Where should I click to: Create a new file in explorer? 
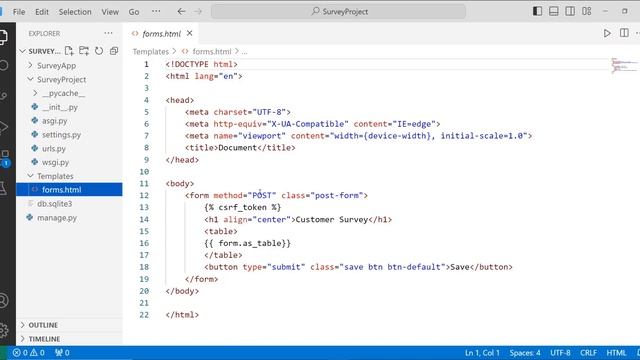coord(69,51)
